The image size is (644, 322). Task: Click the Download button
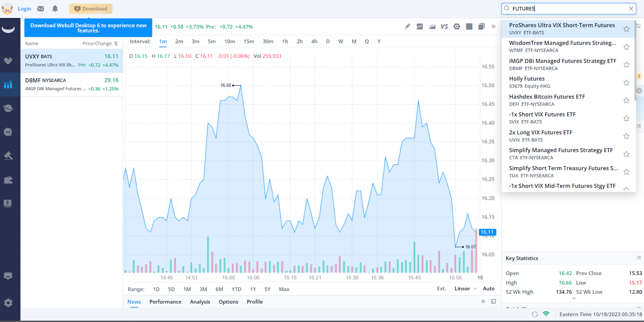coord(91,9)
